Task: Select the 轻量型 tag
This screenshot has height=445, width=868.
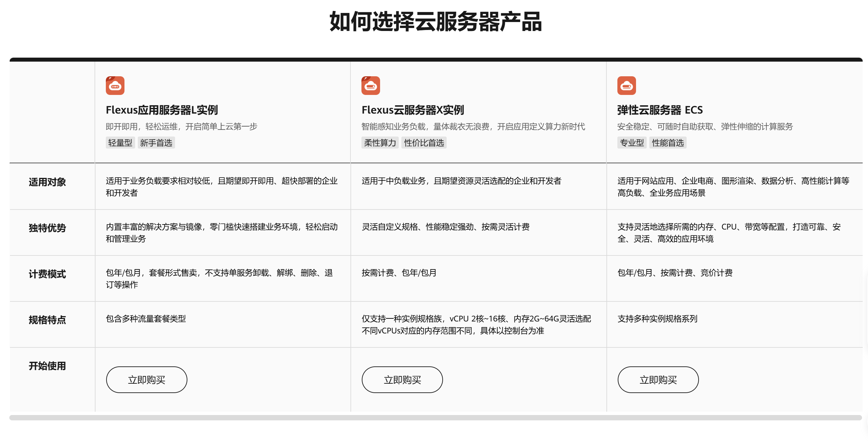Action: pos(120,143)
